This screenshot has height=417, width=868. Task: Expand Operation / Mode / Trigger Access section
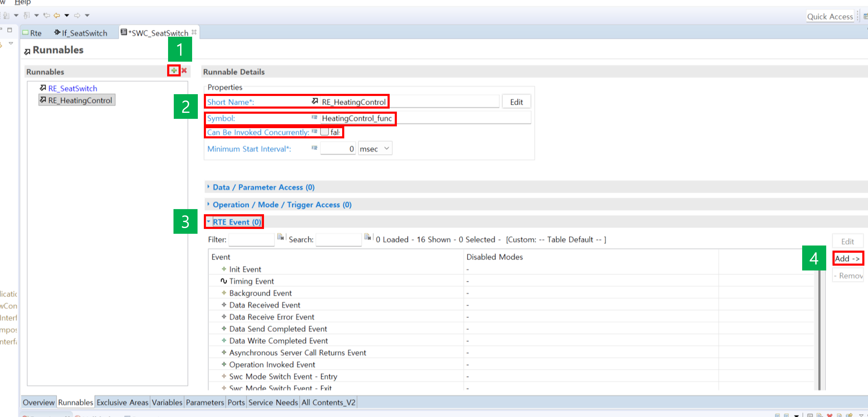coord(282,205)
